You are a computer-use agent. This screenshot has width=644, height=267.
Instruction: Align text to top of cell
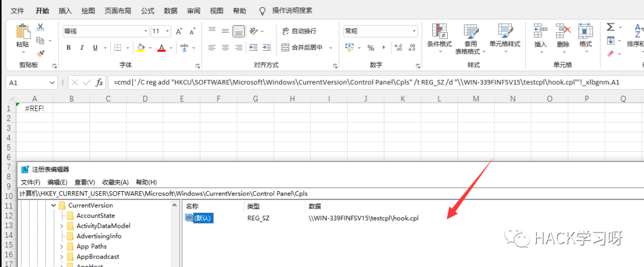[x=212, y=30]
